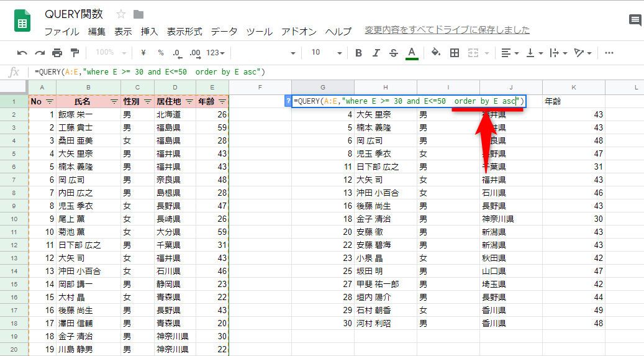
Task: Click cell containing 北海道
Action: [175, 115]
